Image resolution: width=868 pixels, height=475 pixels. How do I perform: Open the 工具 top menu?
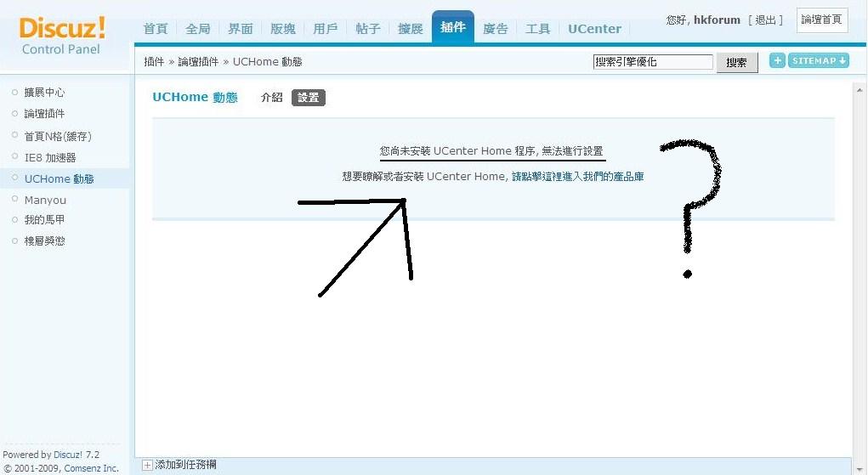537,28
